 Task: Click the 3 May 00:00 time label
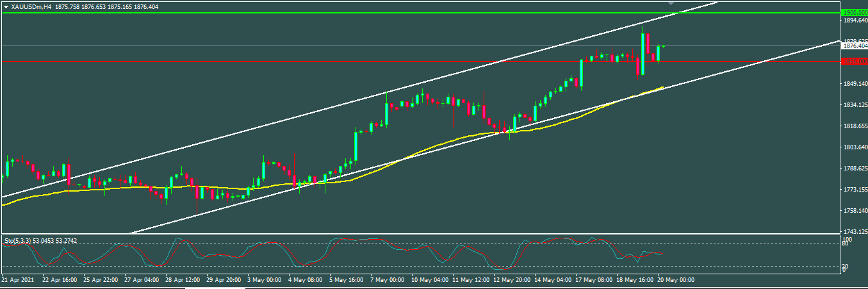[x=264, y=280]
